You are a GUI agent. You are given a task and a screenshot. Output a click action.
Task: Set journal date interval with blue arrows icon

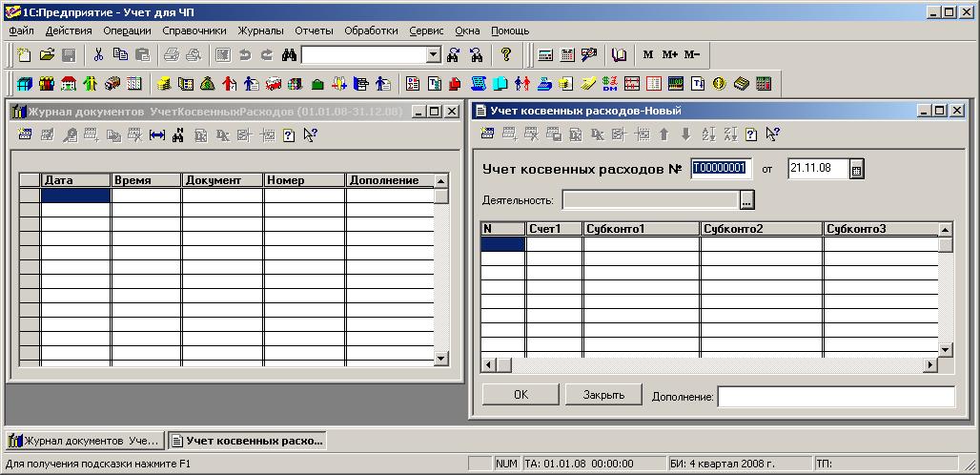[x=157, y=135]
